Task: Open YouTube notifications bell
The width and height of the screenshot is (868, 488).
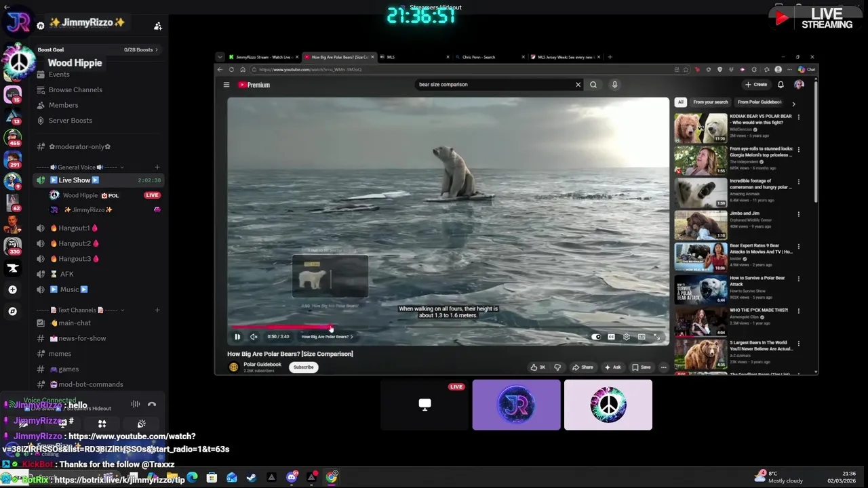Action: pos(781,85)
